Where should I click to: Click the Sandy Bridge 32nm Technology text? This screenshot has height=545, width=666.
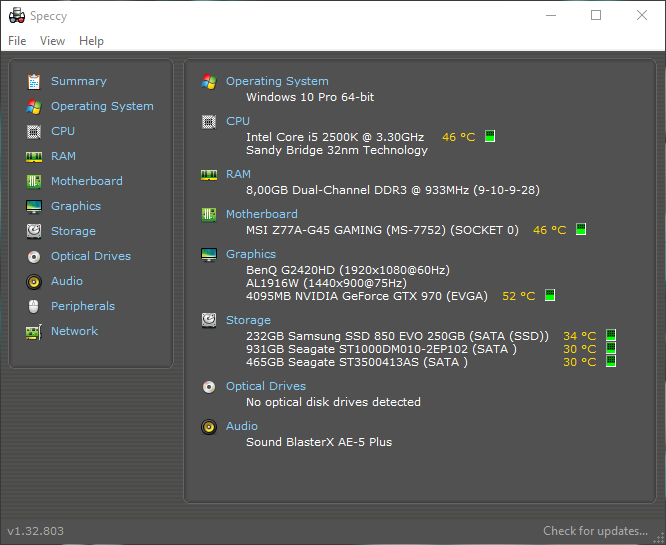[337, 150]
